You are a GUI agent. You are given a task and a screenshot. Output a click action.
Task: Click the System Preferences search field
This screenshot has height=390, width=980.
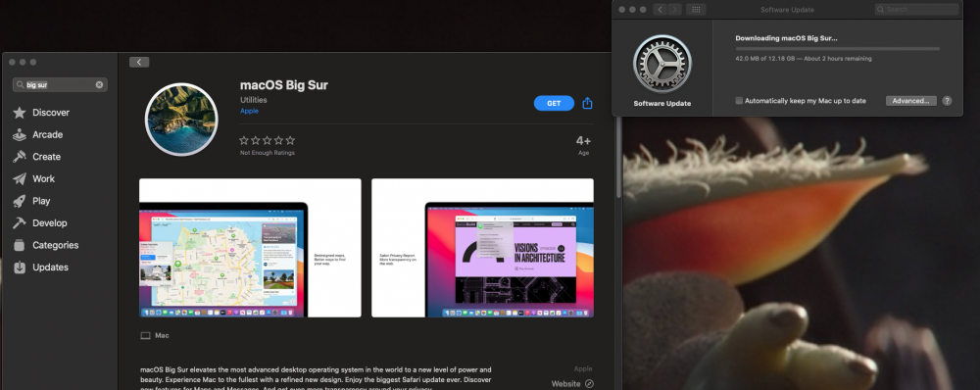pos(916,10)
